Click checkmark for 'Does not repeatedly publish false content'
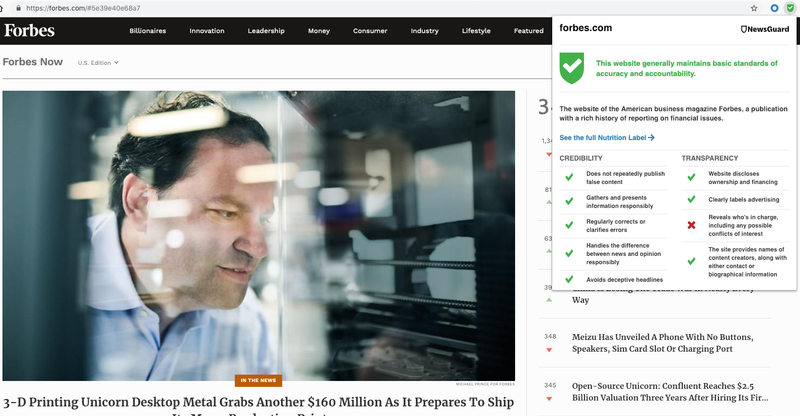Viewport: 800px width, 416px height. click(569, 177)
